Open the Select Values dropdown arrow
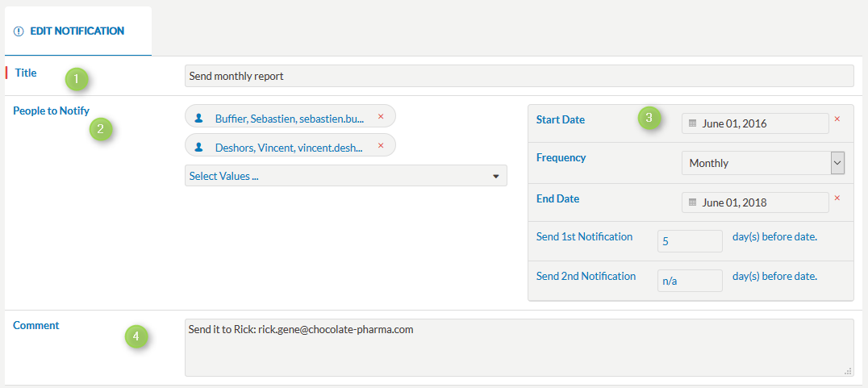 pyautogui.click(x=496, y=177)
